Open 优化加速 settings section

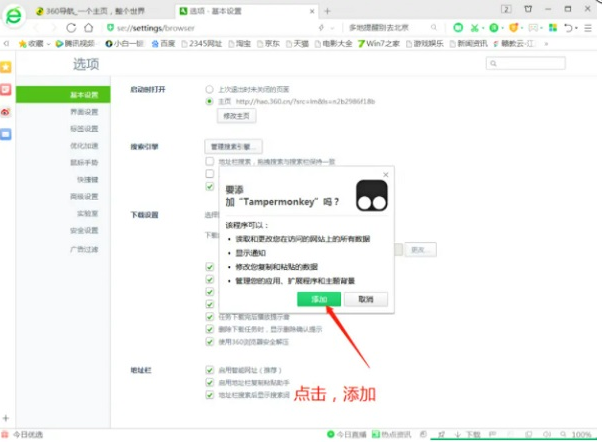tap(84, 146)
